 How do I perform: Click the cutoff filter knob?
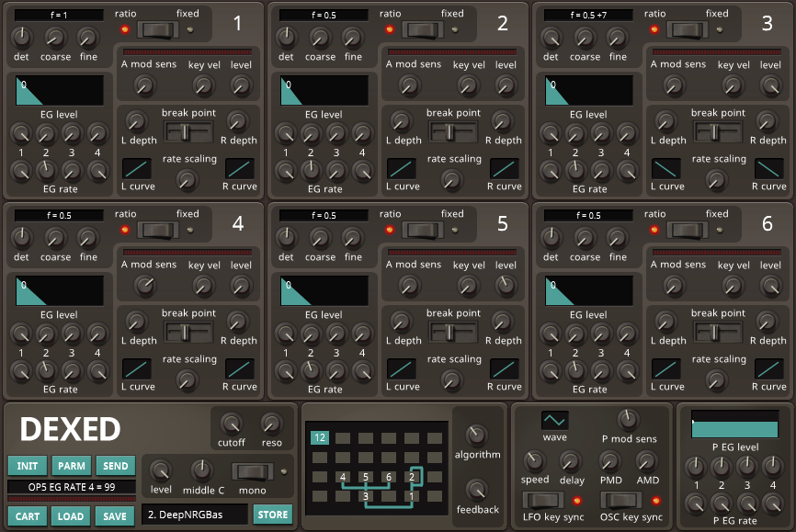click(x=231, y=424)
